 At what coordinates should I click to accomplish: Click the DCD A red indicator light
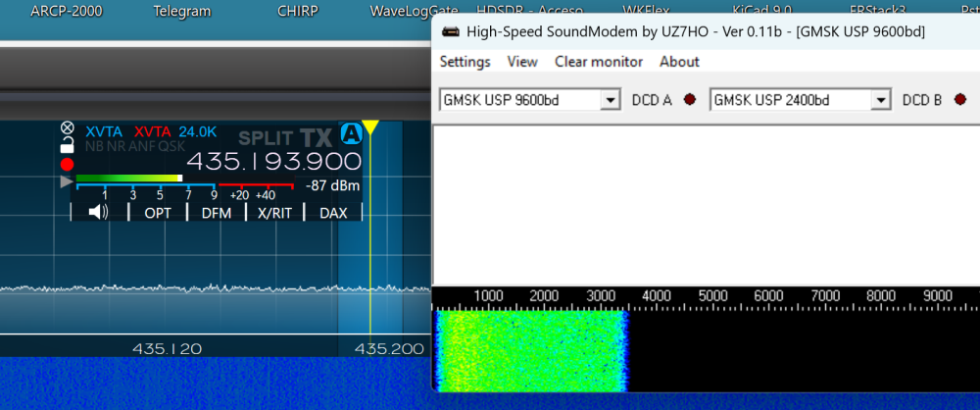(x=690, y=99)
